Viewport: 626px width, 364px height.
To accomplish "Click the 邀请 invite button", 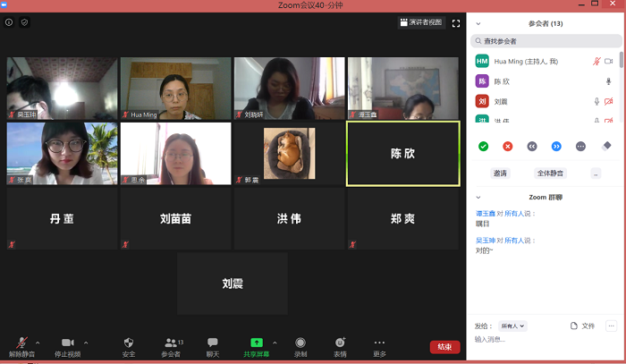I will tap(500, 173).
